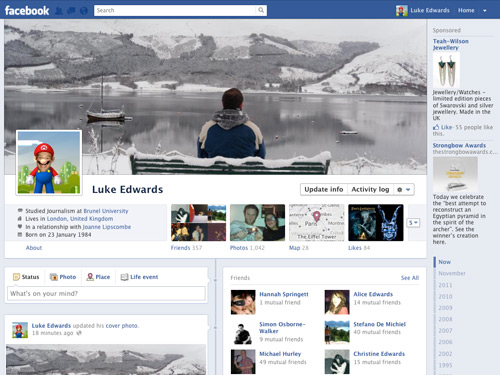Open Luke Edwards profile in top bar
This screenshot has width=500, height=375.
(423, 10)
